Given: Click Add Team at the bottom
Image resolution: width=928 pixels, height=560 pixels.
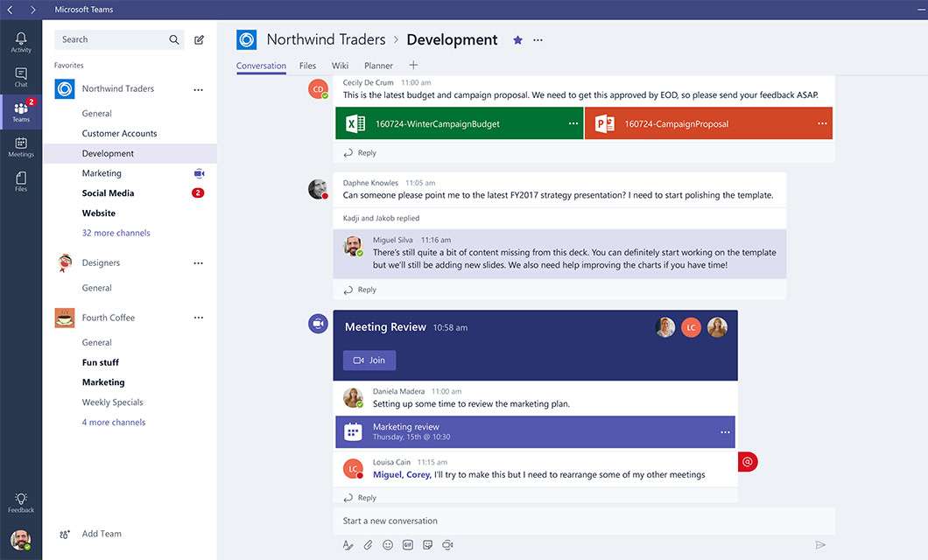Looking at the screenshot, I should [x=102, y=534].
